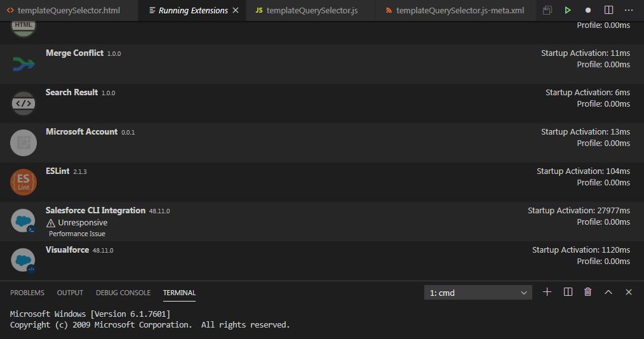Click the Microsoft Account extension icon

pos(23,143)
